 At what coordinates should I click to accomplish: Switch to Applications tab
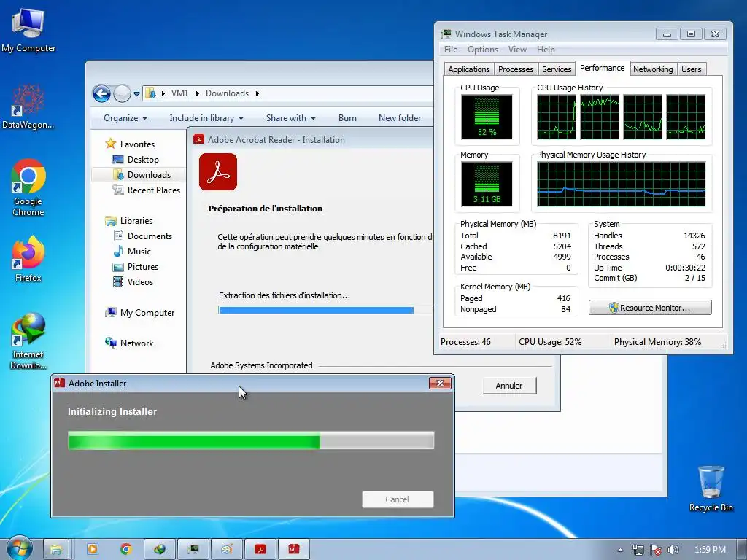click(469, 69)
